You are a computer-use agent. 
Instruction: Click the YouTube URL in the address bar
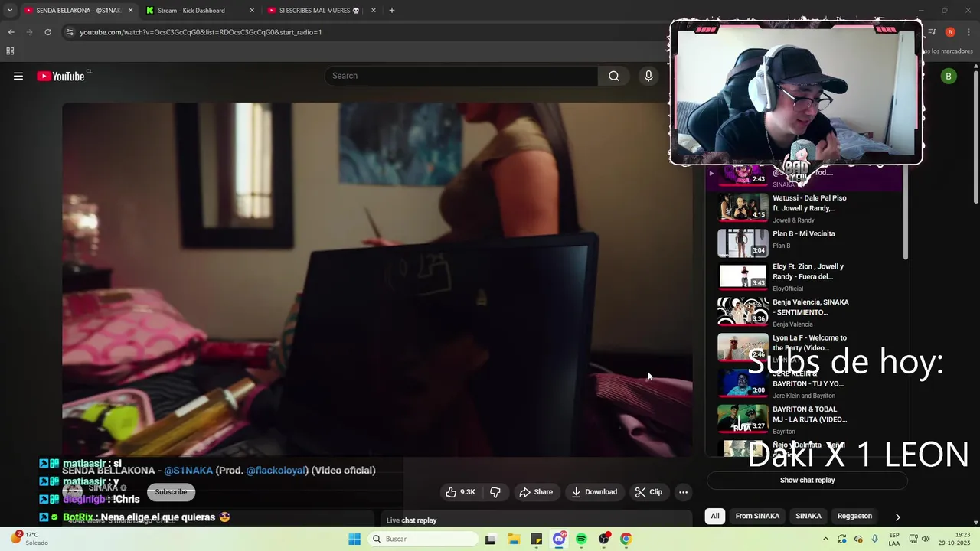pos(201,32)
